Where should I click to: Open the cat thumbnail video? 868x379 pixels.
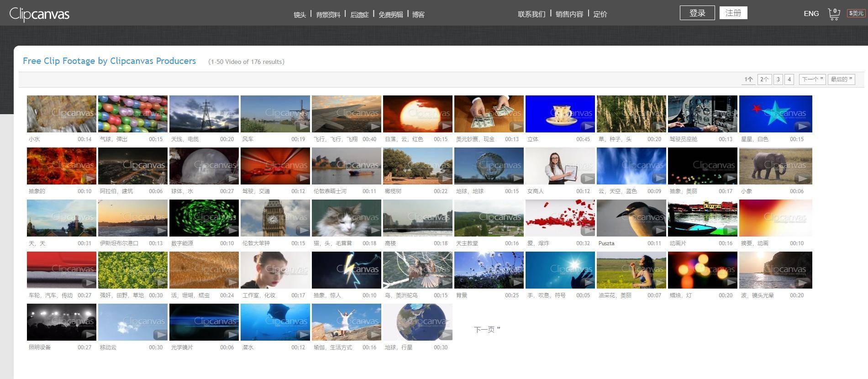tap(346, 218)
